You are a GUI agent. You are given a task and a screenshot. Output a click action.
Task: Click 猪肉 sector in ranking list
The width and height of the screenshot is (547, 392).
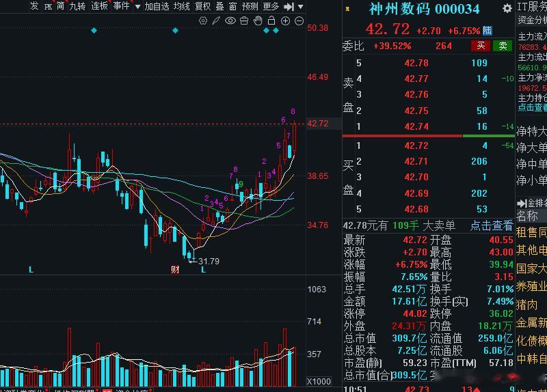point(526,305)
